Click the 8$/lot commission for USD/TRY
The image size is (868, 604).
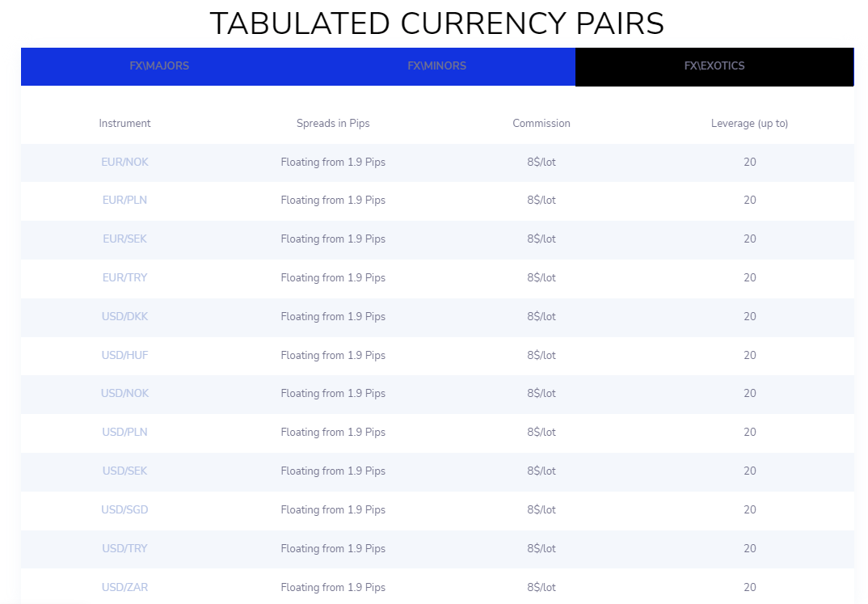pos(541,549)
